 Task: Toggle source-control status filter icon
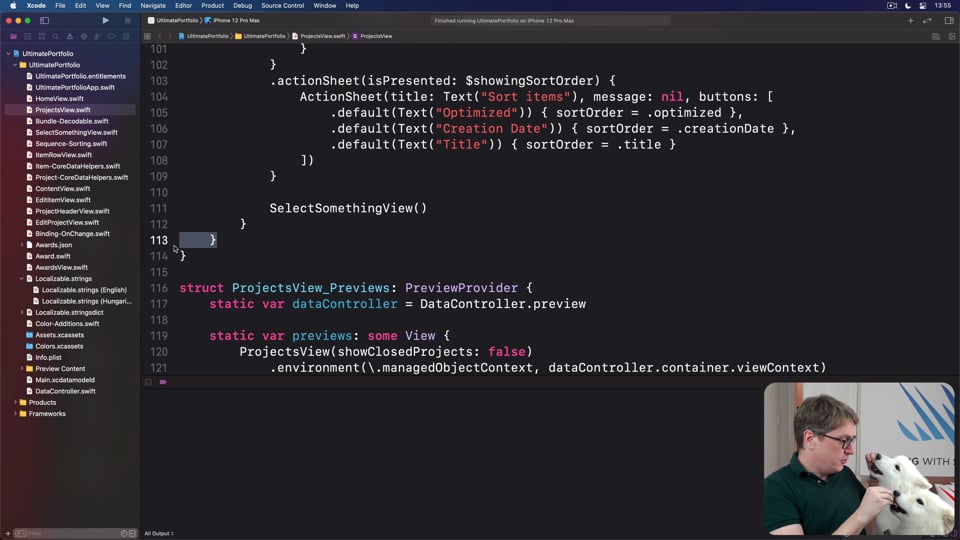click(x=132, y=534)
